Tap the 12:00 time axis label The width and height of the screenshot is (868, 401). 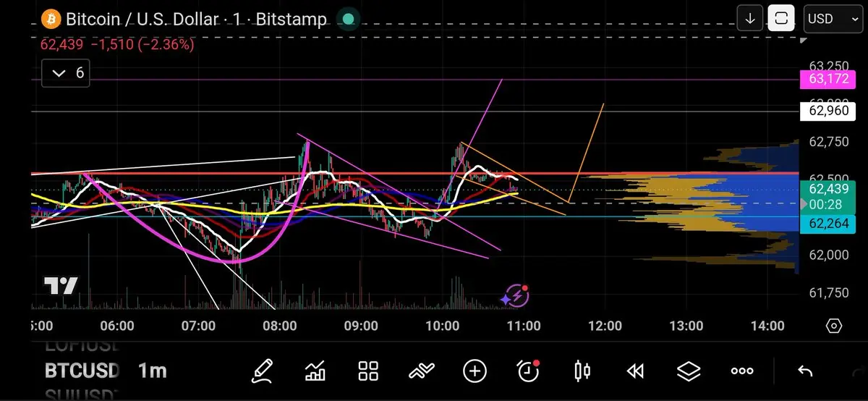(605, 326)
